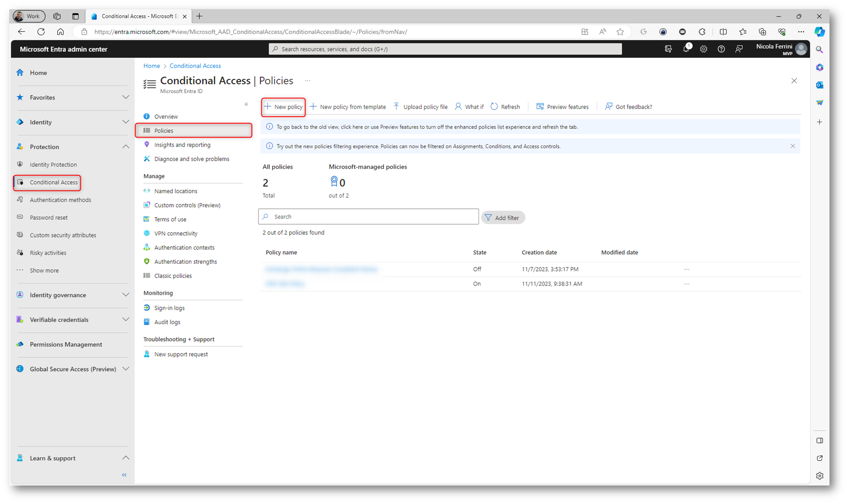Close the Conditional Access blade

point(794,81)
